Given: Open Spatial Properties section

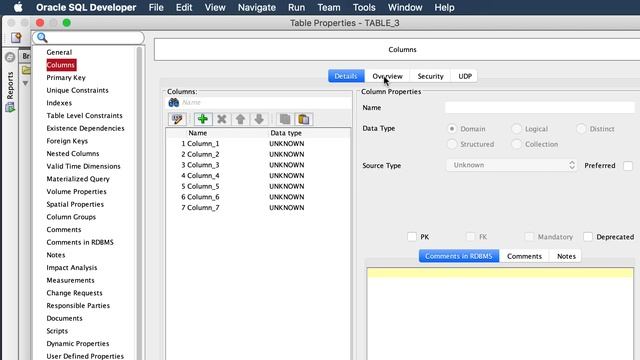Looking at the screenshot, I should [x=75, y=204].
